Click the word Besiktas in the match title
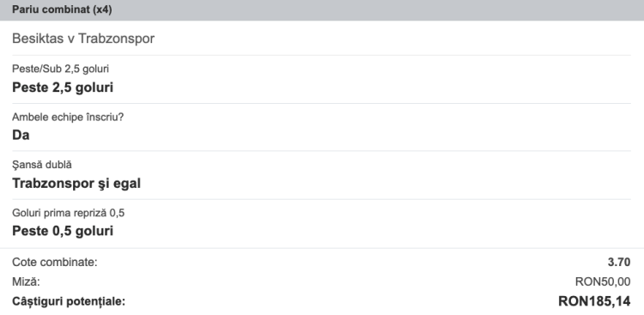Image resolution: width=644 pixels, height=315 pixels. (38, 39)
